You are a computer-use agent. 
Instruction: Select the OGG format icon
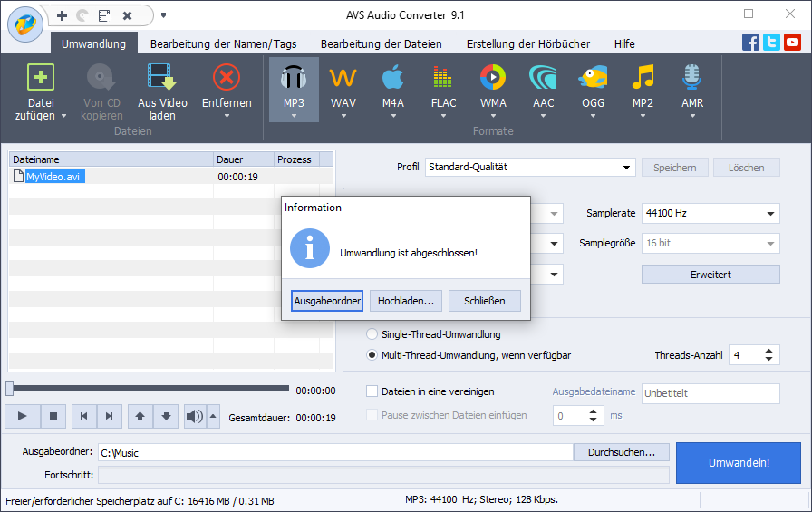point(593,78)
